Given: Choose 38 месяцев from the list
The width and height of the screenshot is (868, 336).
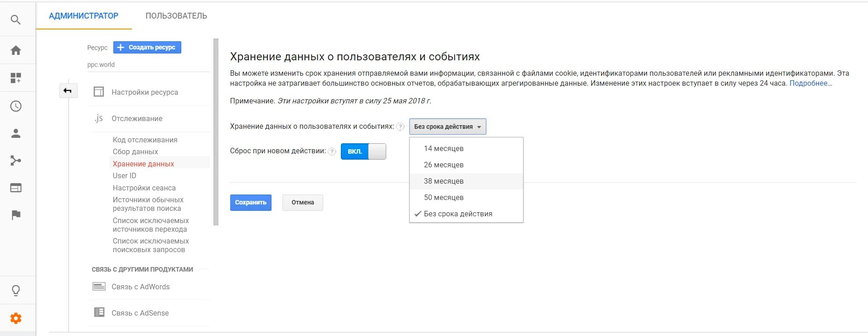Looking at the screenshot, I should pyautogui.click(x=466, y=181).
